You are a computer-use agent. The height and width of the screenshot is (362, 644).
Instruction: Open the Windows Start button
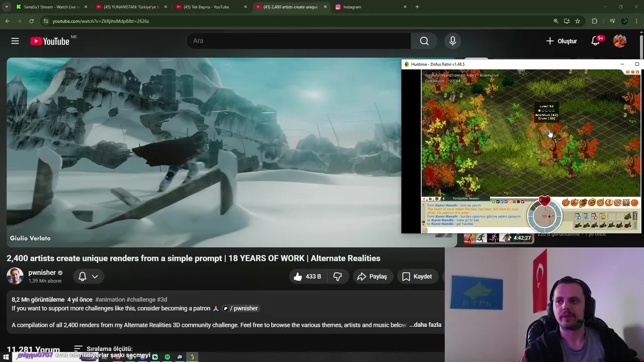pyautogui.click(x=6, y=357)
